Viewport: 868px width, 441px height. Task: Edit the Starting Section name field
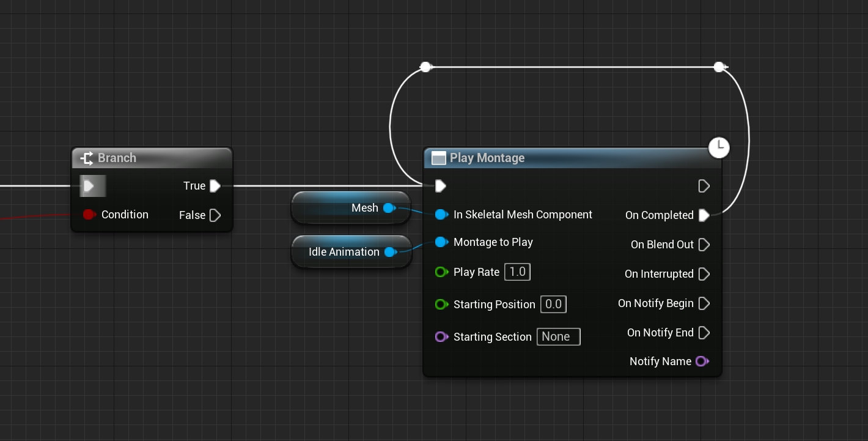click(x=559, y=337)
